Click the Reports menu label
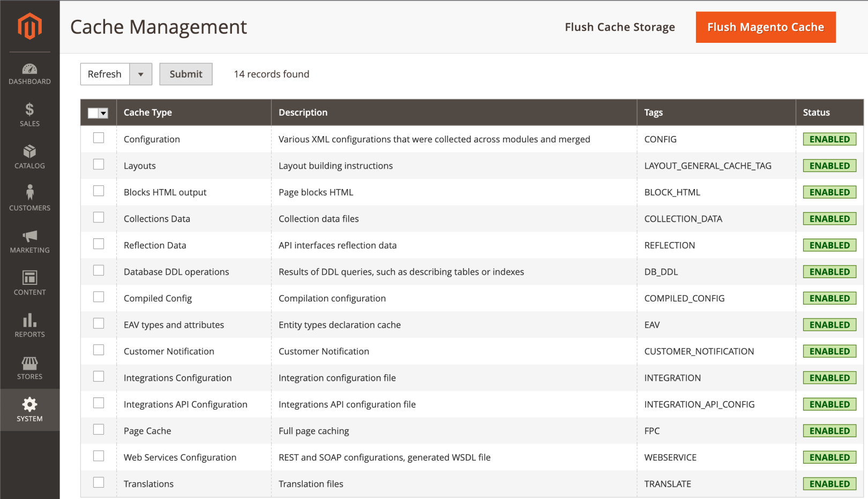This screenshot has height=499, width=868. [29, 335]
